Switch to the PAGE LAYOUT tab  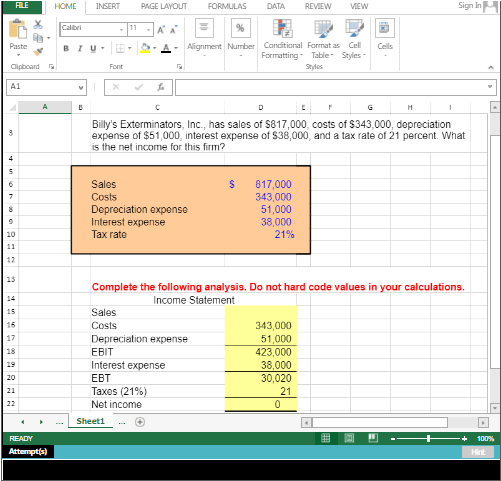pyautogui.click(x=164, y=6)
